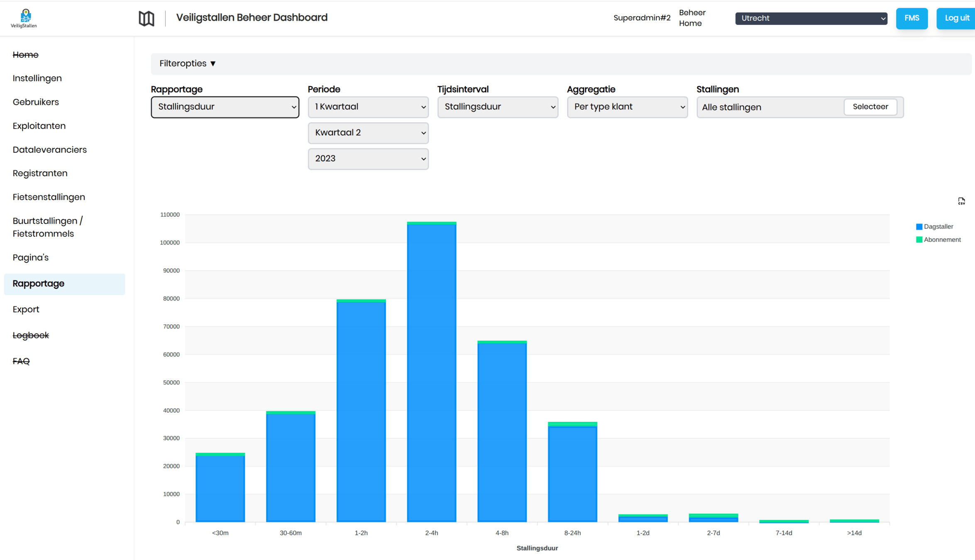The image size is (975, 560).
Task: Collapse the Filteropties section
Action: [188, 63]
